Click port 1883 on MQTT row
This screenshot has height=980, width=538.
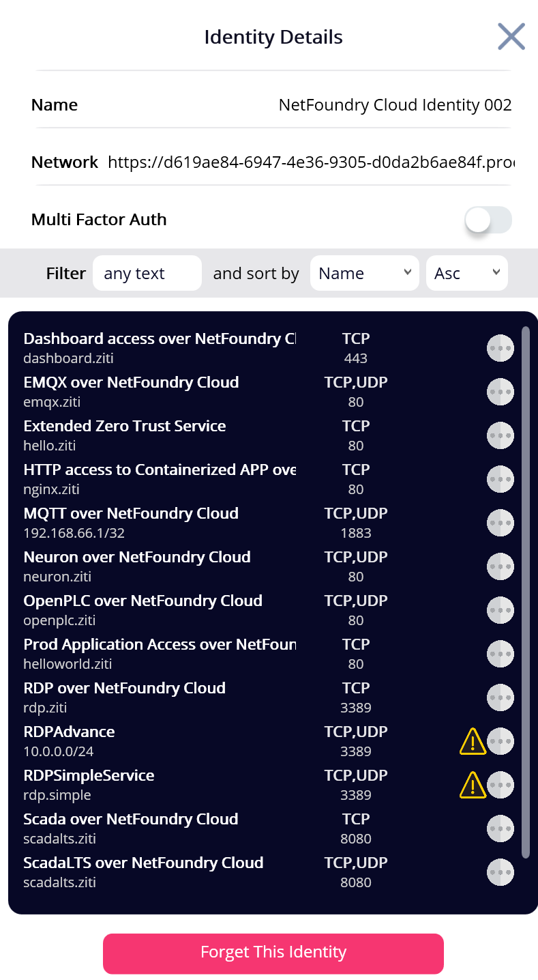coord(356,533)
